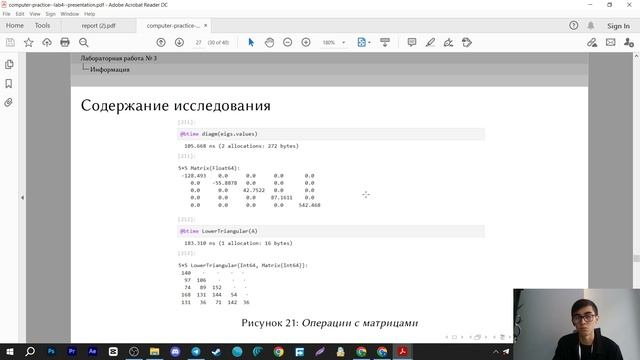Zoom out with the minus icon

[287, 42]
